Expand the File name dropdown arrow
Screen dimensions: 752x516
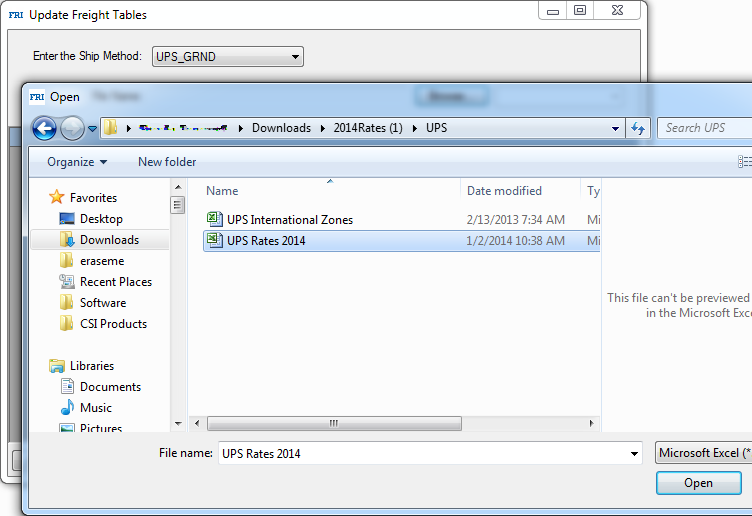[634, 454]
